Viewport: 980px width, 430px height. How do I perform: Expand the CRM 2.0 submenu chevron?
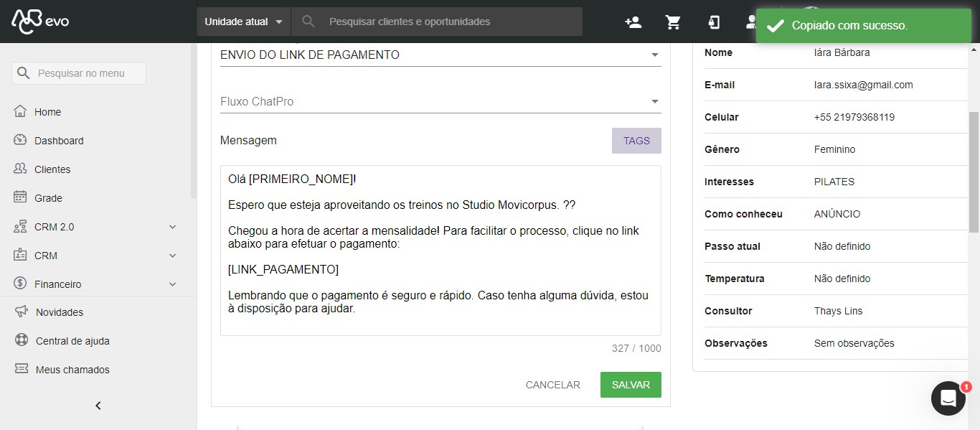click(172, 227)
